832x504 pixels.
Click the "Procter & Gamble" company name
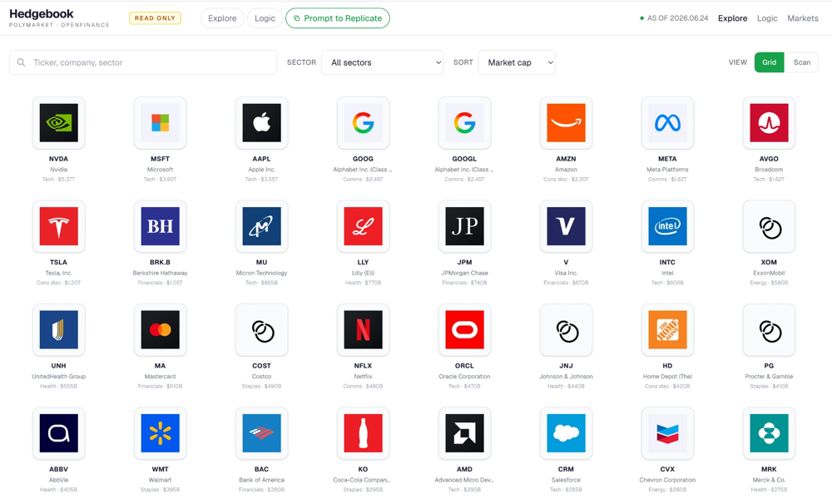pyautogui.click(x=769, y=376)
